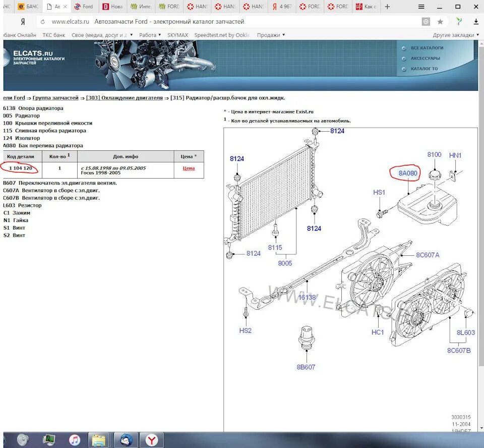Open the red 'Цена' price link
The image size is (484, 448).
coord(189,168)
